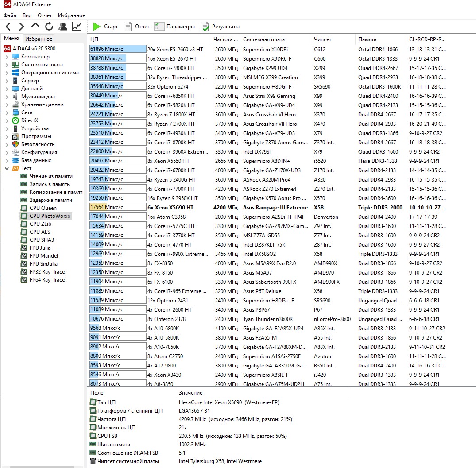
Task: Select the Компьютер tree icon
Action: click(15, 56)
